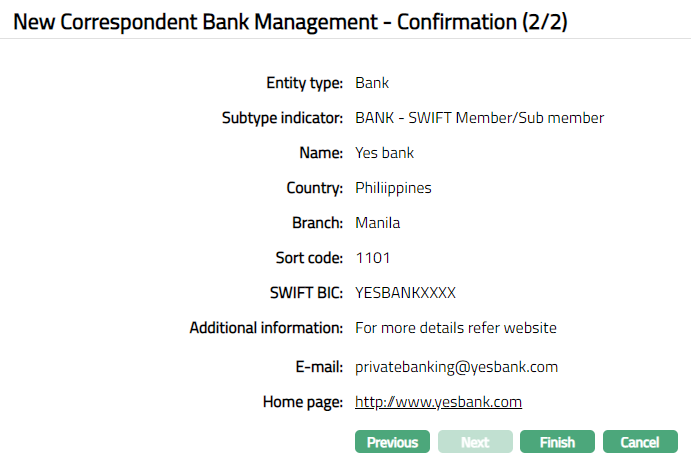691x471 pixels.
Task: Click the Philiippines country value
Action: (393, 188)
